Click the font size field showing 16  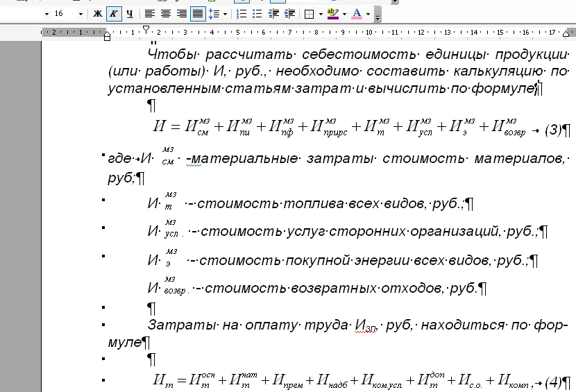coord(64,14)
